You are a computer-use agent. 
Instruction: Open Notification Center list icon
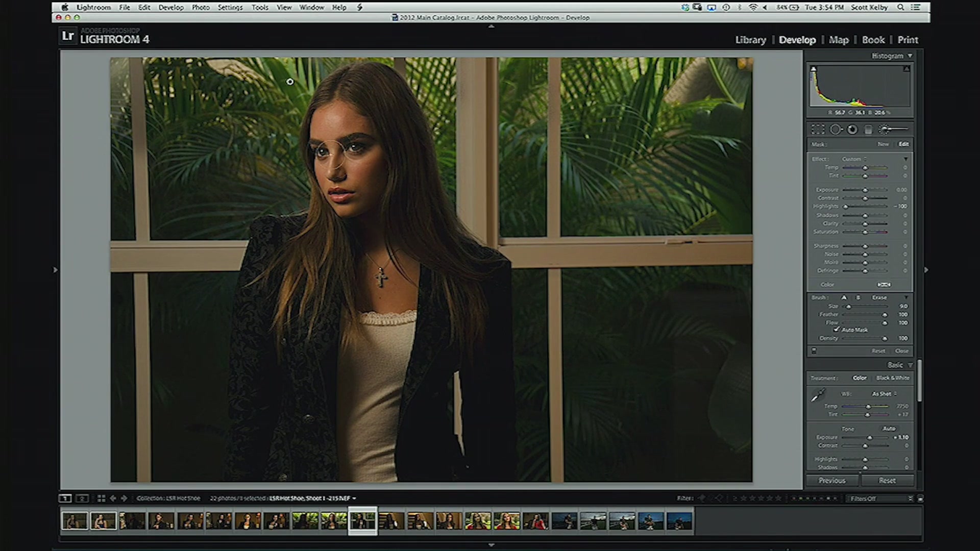tap(916, 8)
